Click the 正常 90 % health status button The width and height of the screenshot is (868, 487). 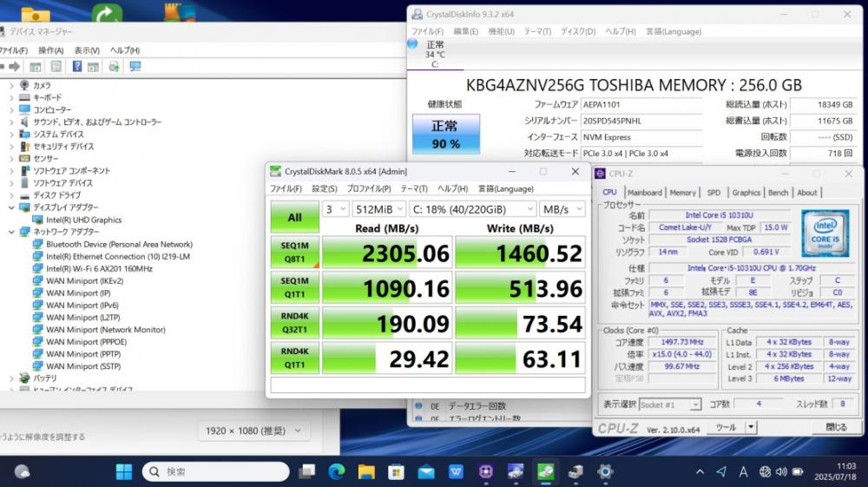[x=445, y=134]
